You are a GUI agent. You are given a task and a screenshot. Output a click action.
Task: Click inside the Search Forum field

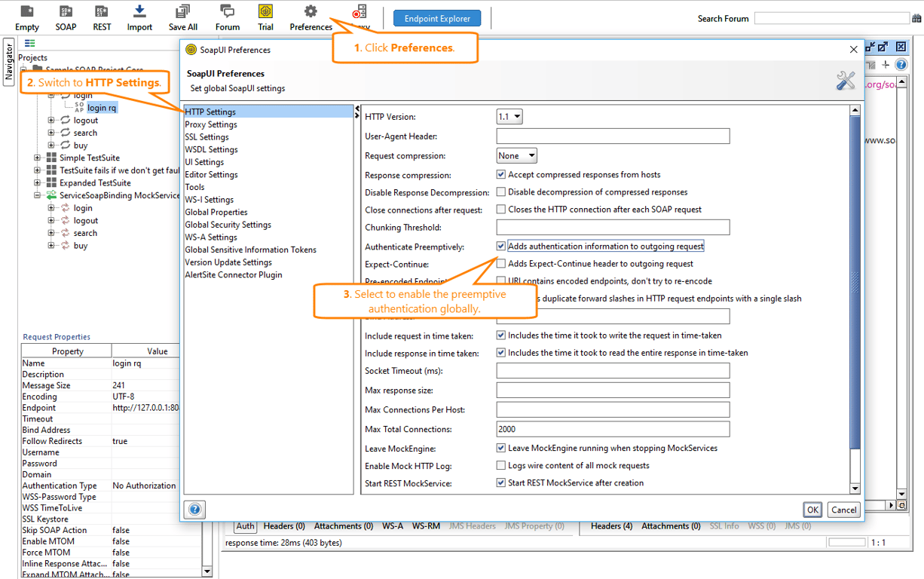coord(832,17)
